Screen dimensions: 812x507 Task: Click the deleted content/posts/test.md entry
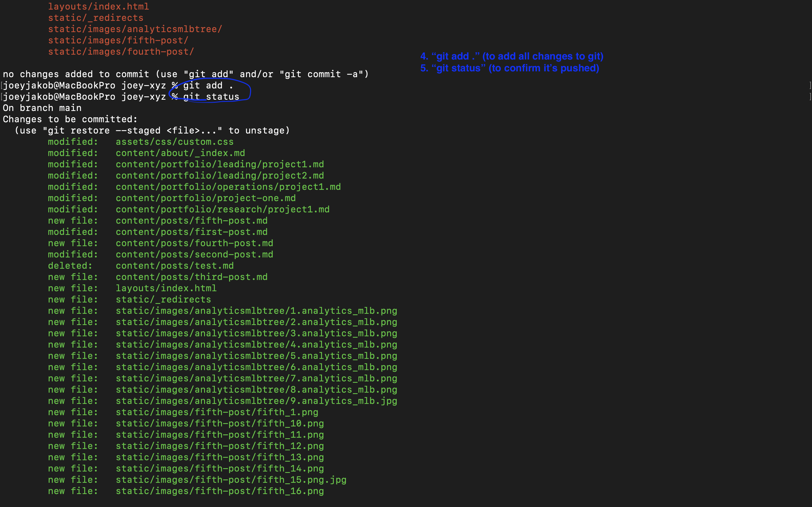pyautogui.click(x=175, y=266)
